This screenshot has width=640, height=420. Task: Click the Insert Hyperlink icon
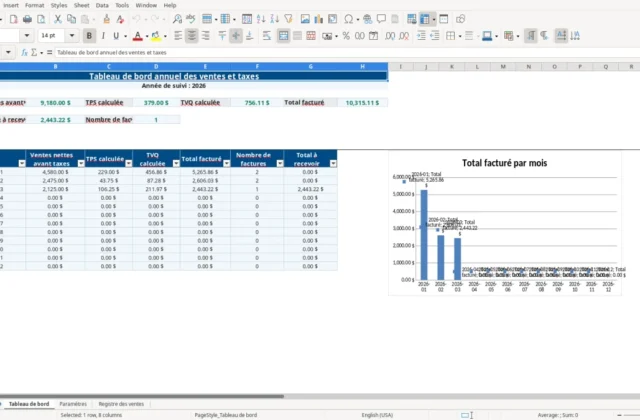(x=367, y=19)
